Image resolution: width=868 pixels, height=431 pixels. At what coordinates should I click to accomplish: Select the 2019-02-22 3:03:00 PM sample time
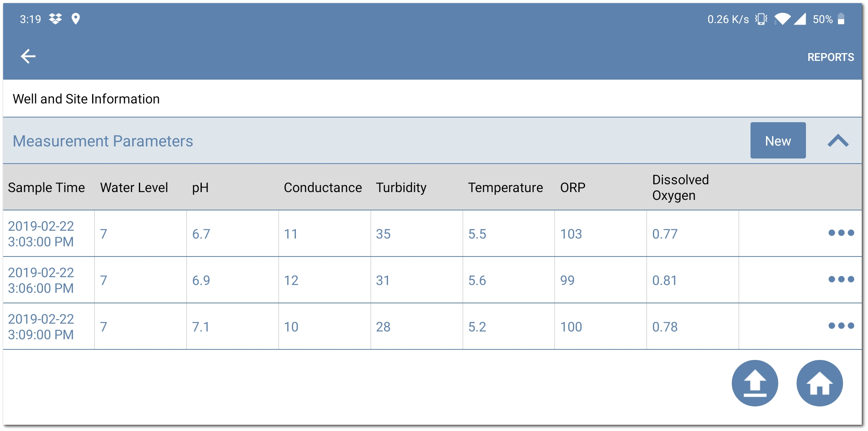click(x=41, y=234)
